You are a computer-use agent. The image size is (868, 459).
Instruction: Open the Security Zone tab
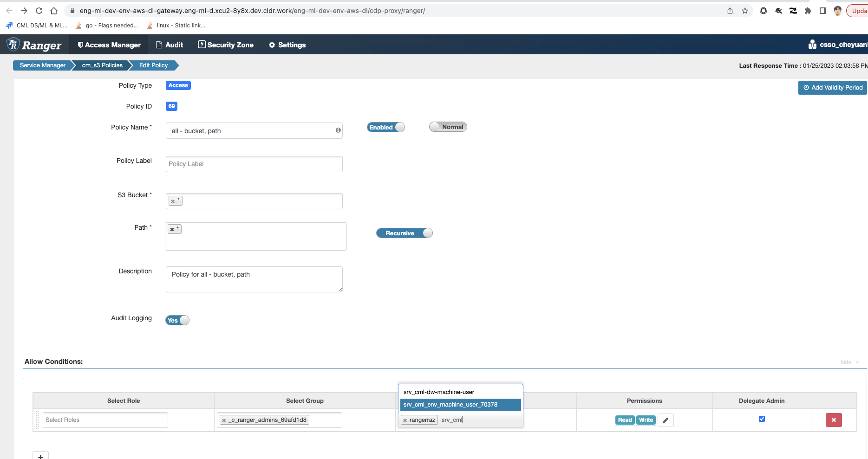(x=226, y=45)
